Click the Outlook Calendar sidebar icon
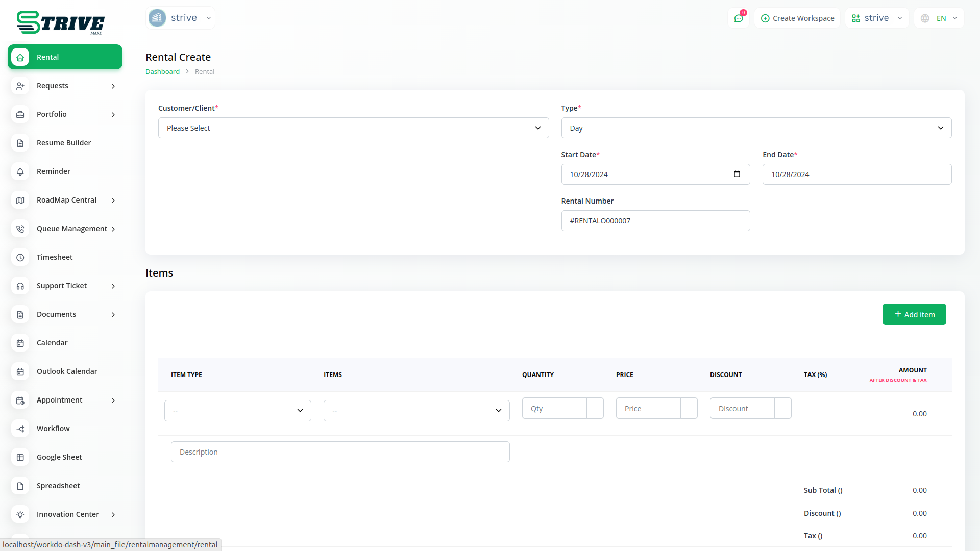Viewport: 980px width, 551px height. point(20,372)
